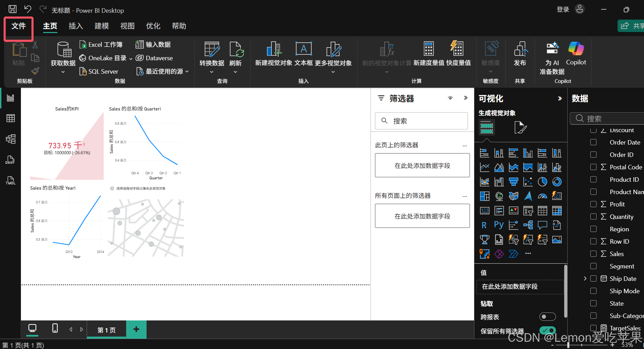The height and width of the screenshot is (349, 644).
Task: Click the 新建度量值 calculator icon
Action: tap(429, 49)
